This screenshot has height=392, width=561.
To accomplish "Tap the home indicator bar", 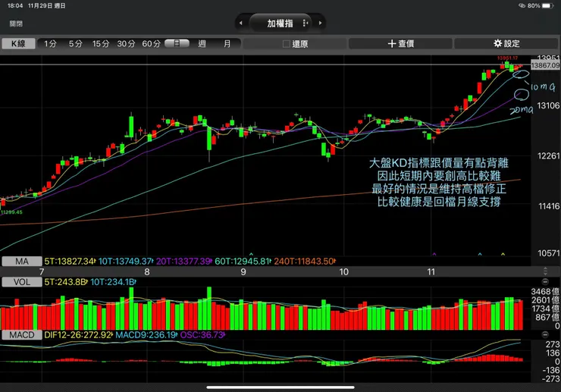I will pos(280,387).
